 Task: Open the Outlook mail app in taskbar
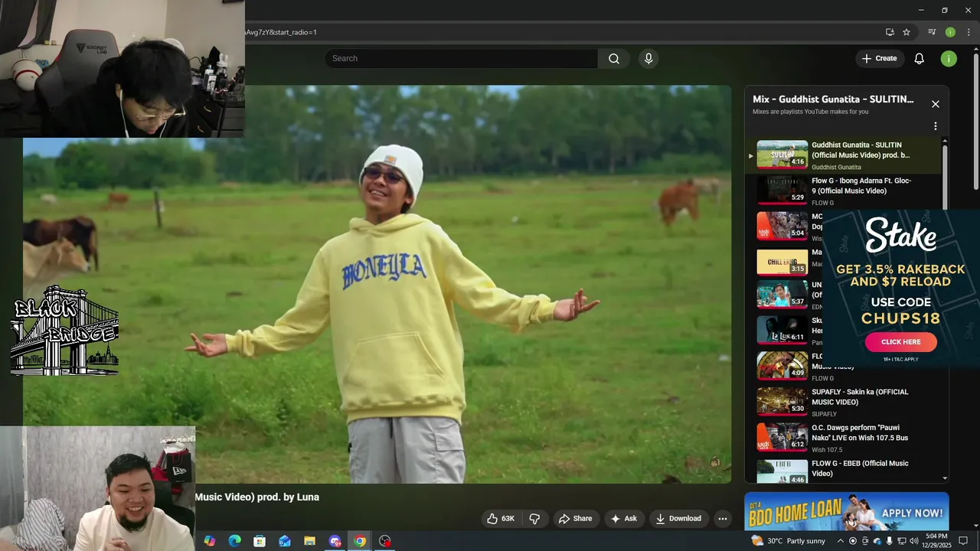tap(285, 541)
